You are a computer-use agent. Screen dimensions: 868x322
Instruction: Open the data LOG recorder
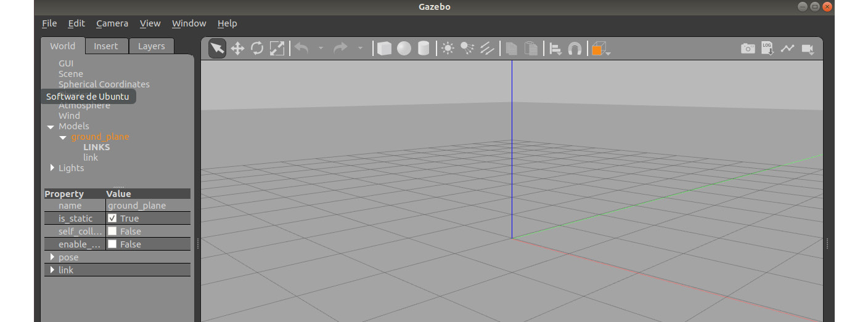(768, 48)
